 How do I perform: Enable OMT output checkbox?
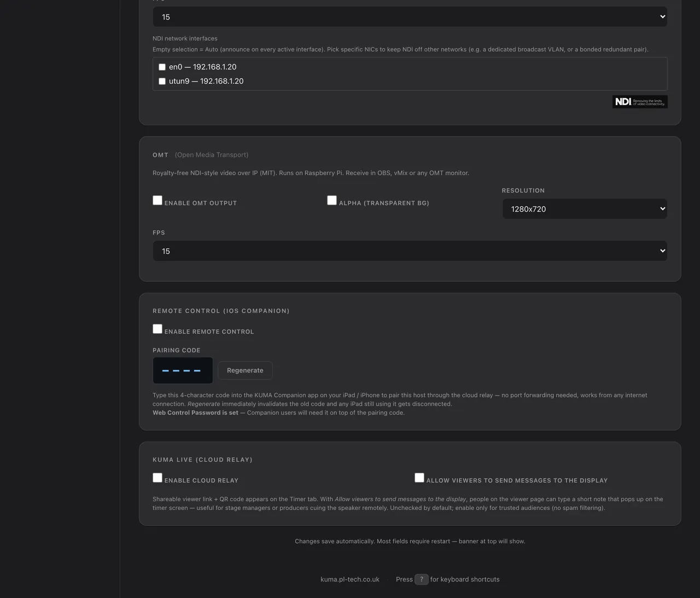coord(157,200)
